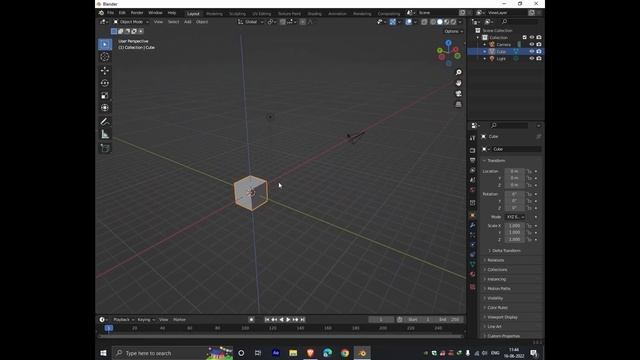Toggle visibility eye for Cube in outliner
The width and height of the screenshot is (640, 360).
click(x=531, y=51)
